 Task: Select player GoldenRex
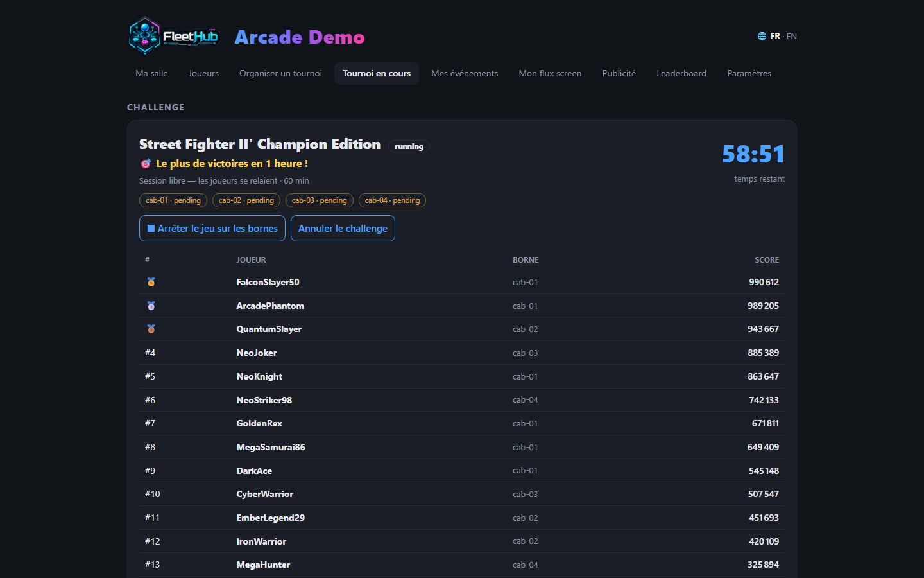[259, 423]
